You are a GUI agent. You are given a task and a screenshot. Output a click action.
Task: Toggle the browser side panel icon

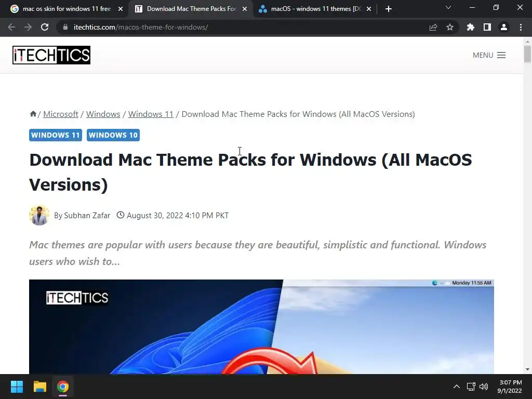[x=487, y=27]
